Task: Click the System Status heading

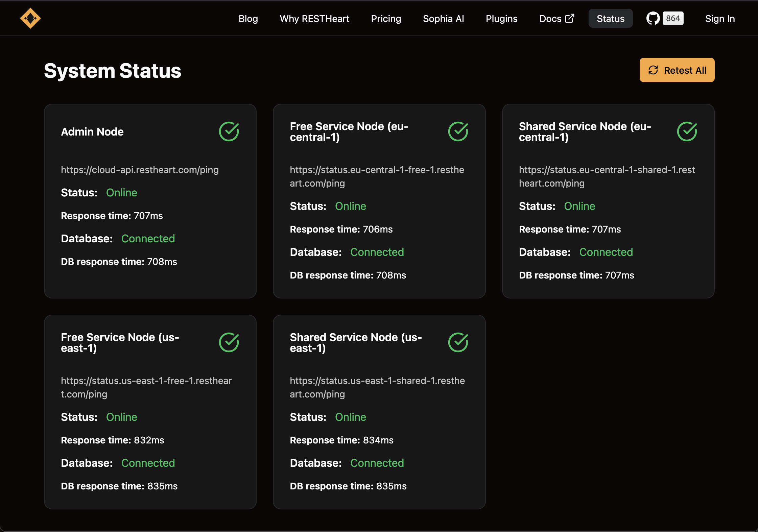Action: [x=113, y=71]
